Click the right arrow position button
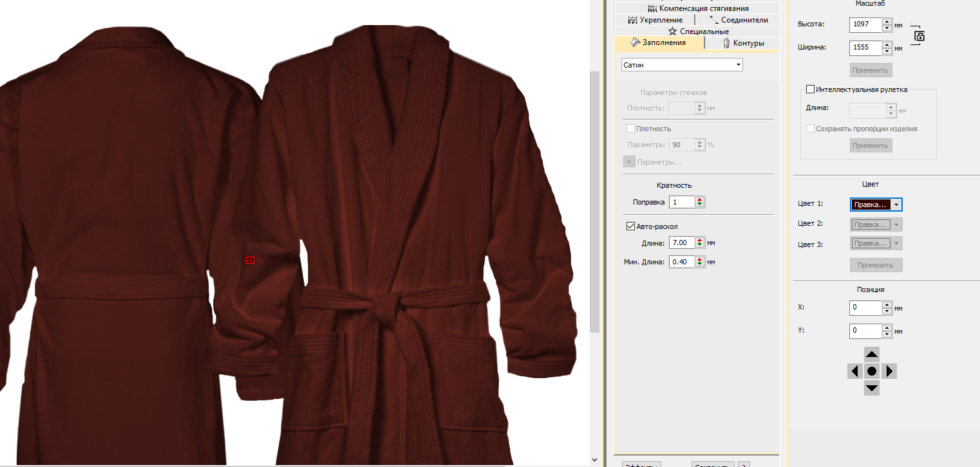This screenshot has width=980, height=467. point(889,371)
